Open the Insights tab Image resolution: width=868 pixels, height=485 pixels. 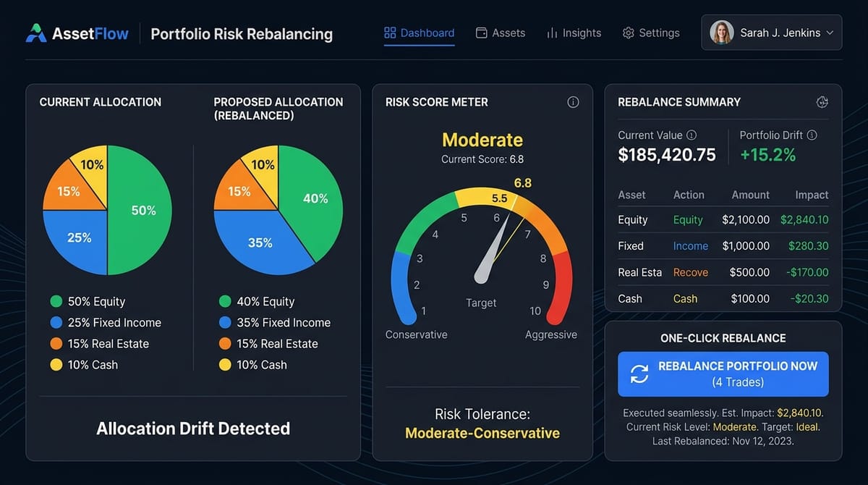click(574, 33)
